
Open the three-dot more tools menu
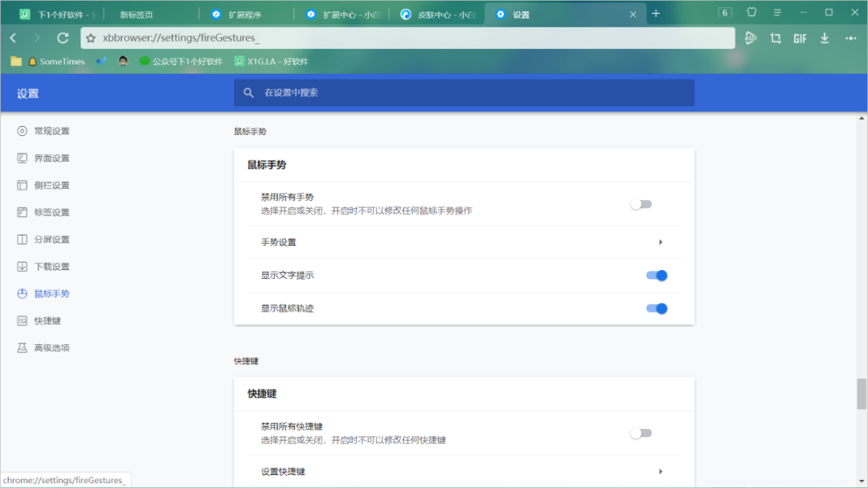pyautogui.click(x=850, y=38)
